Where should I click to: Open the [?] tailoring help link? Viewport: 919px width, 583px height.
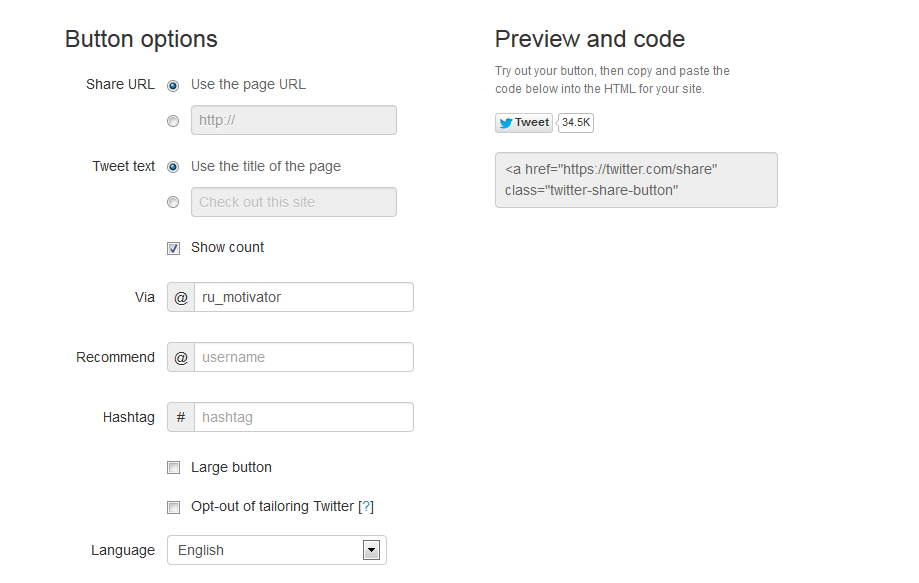pyautogui.click(x=366, y=506)
